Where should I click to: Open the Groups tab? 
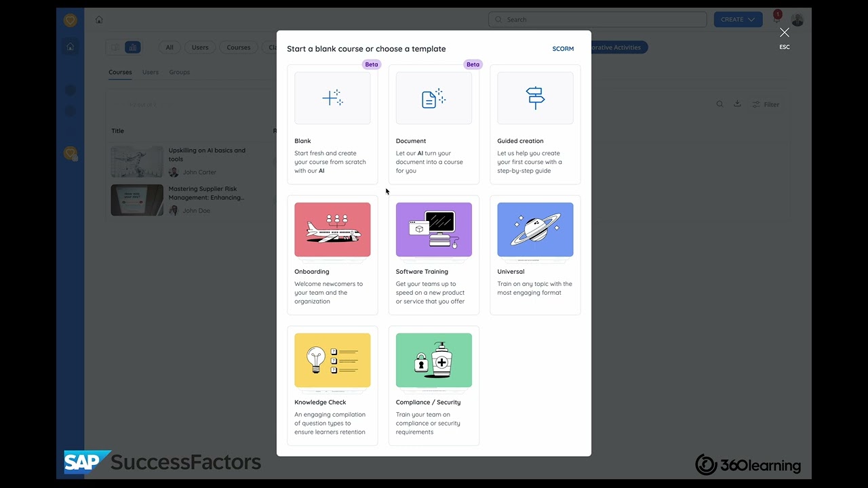(x=180, y=73)
